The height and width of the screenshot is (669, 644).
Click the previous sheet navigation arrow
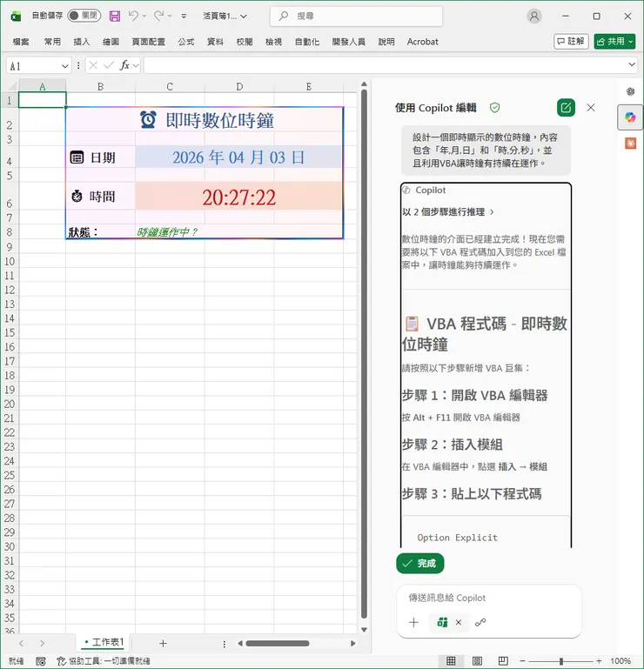[x=22, y=643]
